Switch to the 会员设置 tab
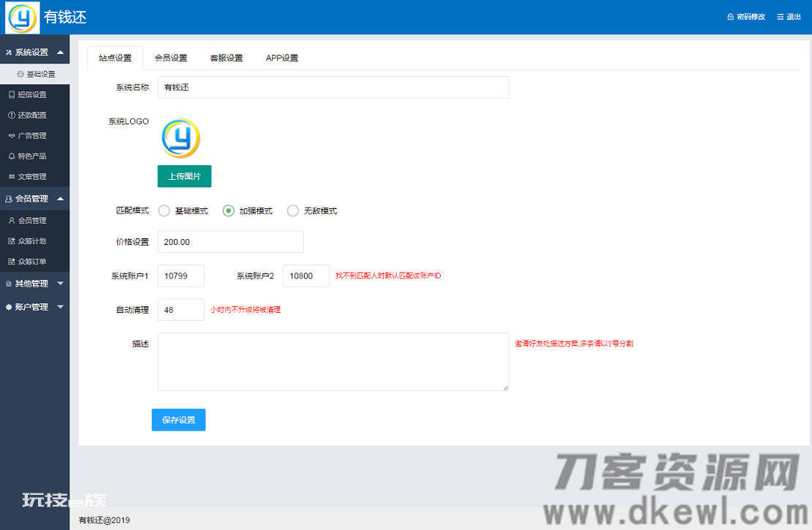This screenshot has width=812, height=530. (x=171, y=58)
